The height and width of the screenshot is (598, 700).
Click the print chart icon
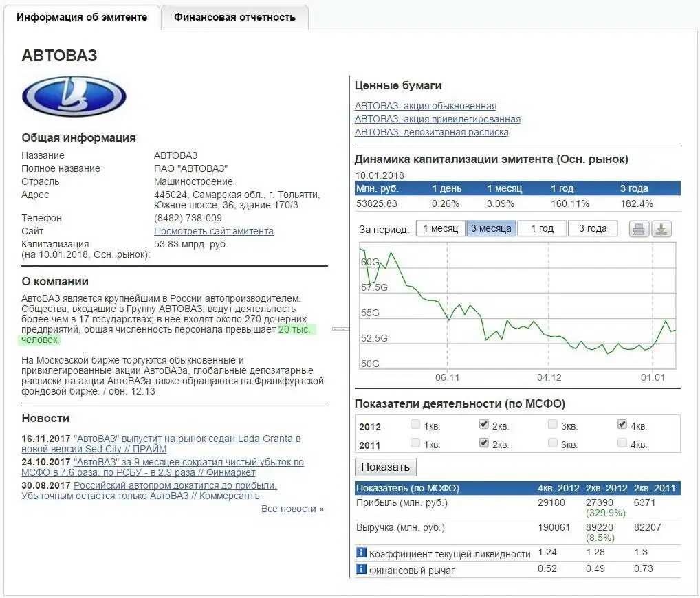click(639, 230)
